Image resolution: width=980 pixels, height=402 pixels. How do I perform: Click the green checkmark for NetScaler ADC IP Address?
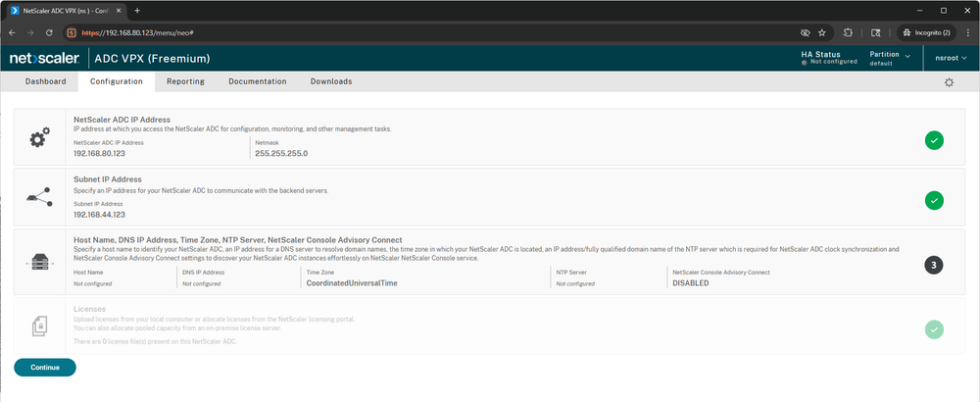click(x=934, y=141)
